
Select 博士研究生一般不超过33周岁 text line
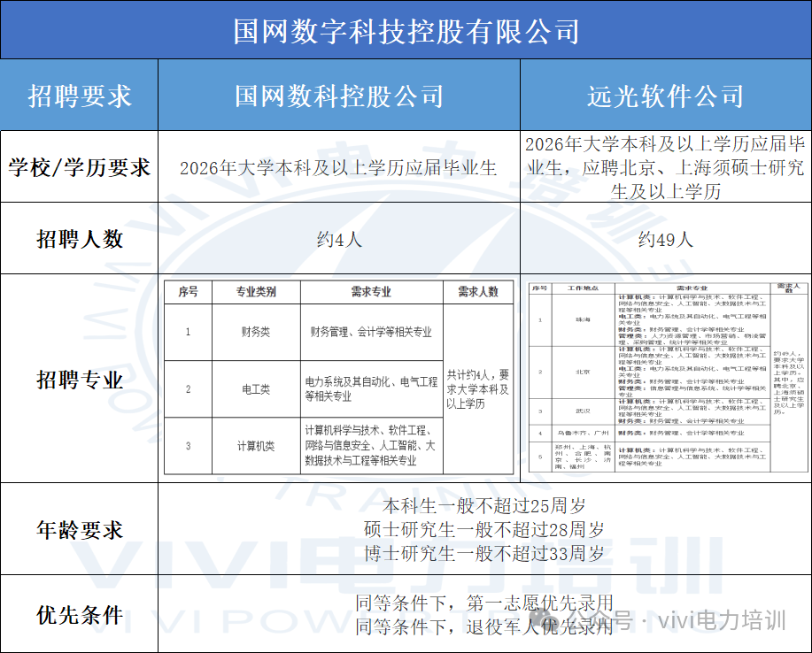pos(484,554)
